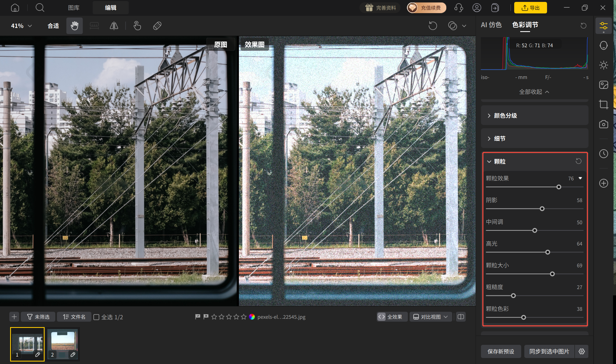Click the straighten ruler tool icon
The width and height of the screenshot is (616, 364).
pos(94,26)
